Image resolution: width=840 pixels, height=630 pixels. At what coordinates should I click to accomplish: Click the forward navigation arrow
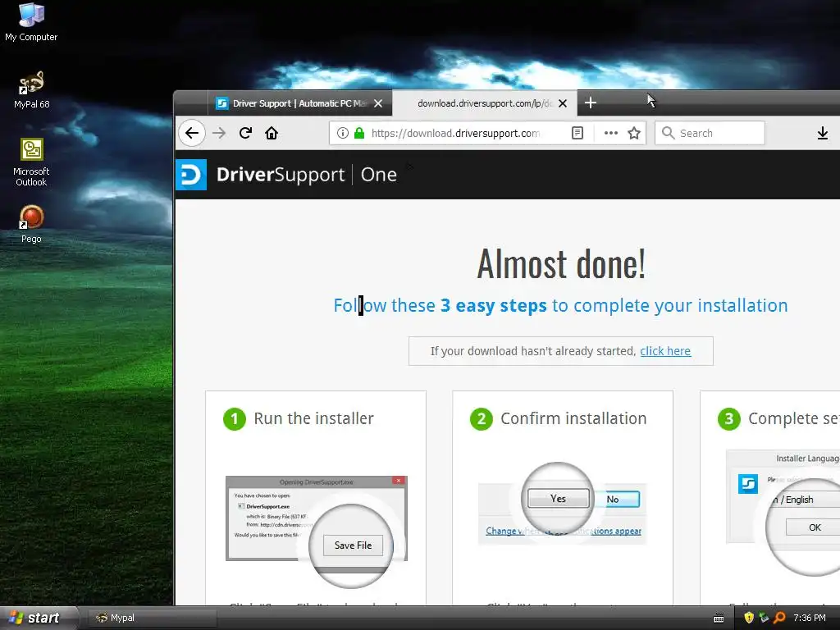219,134
